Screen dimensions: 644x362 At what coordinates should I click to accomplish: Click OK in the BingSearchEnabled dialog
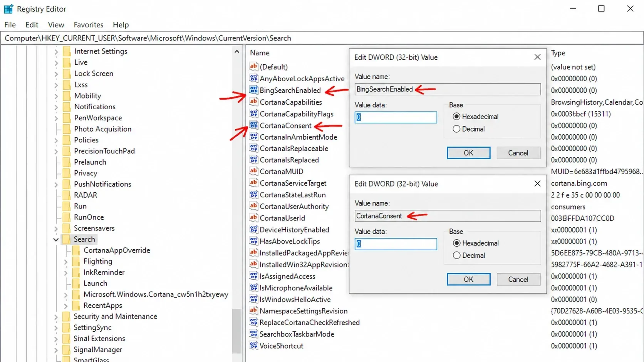click(x=468, y=153)
